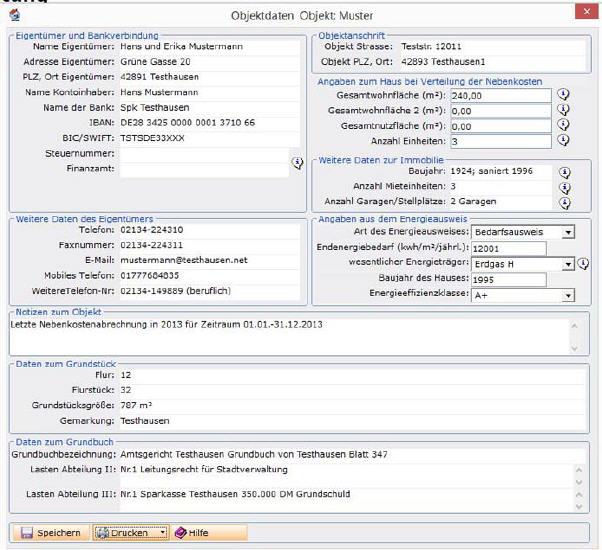Open Energieeffizienzklasse A+ dropdown
Viewport: 602px width, 550px height.
coord(568,296)
